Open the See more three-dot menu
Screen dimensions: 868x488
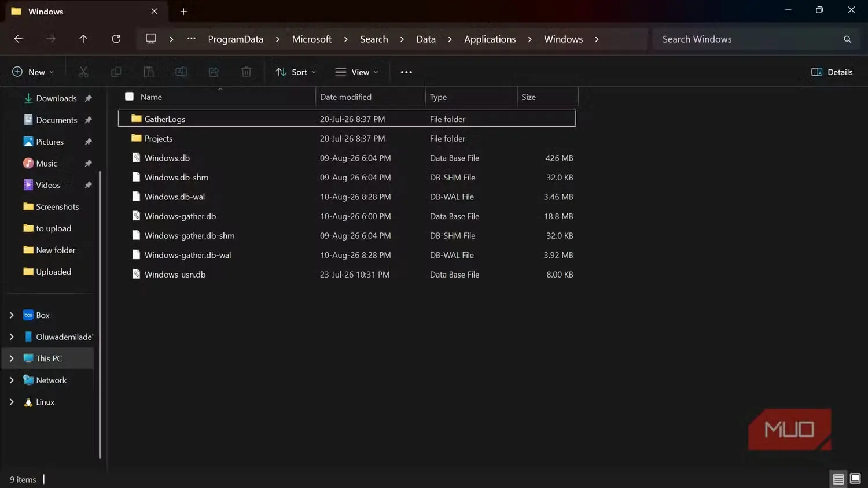(x=406, y=72)
